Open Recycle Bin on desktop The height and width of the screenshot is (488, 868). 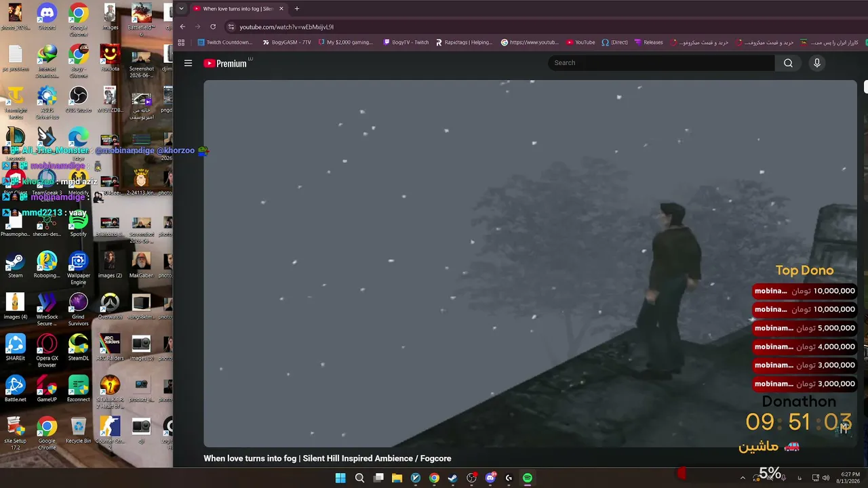tap(78, 430)
